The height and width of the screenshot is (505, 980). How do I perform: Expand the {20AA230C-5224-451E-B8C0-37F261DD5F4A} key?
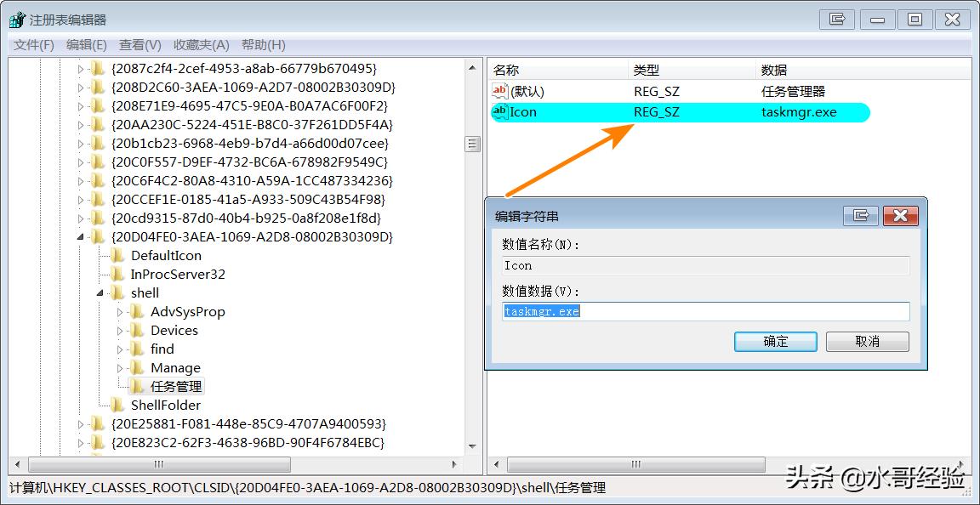pos(80,125)
